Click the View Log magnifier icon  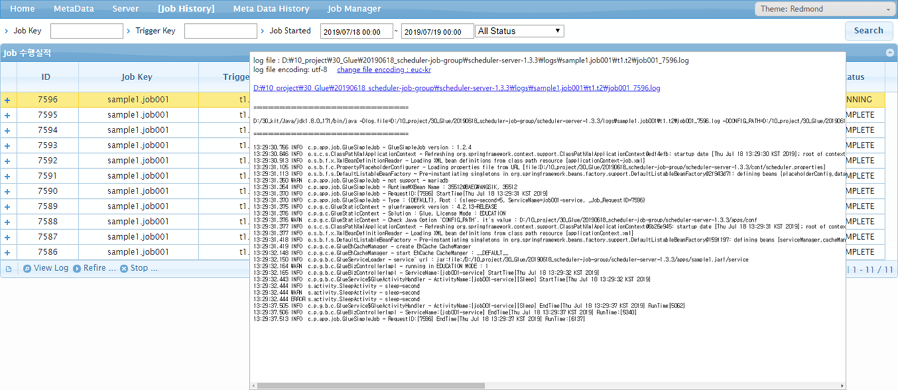point(27,268)
